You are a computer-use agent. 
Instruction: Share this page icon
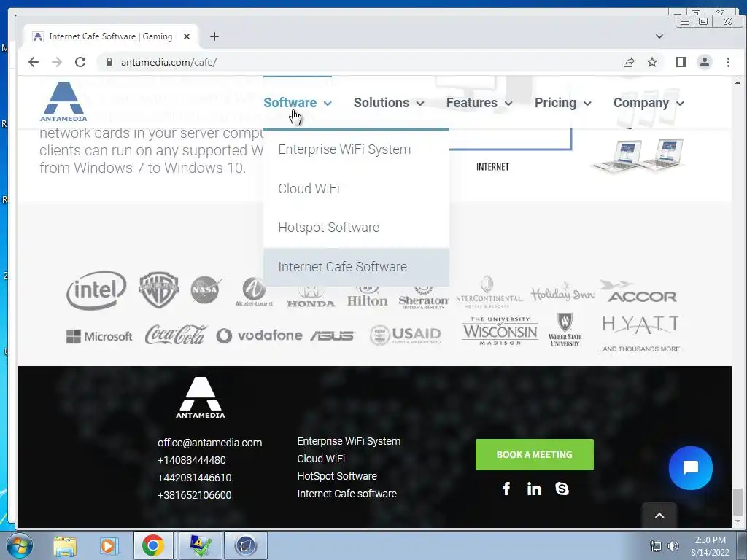tap(629, 62)
